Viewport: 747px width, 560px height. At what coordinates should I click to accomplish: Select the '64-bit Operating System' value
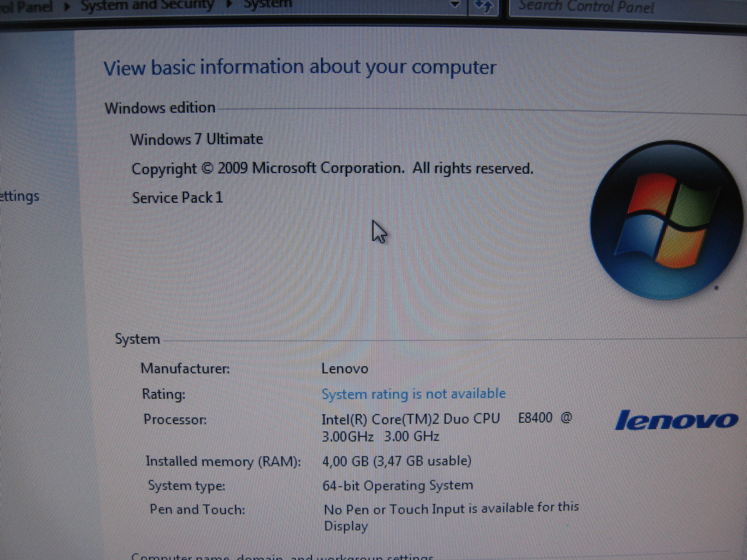coord(398,485)
